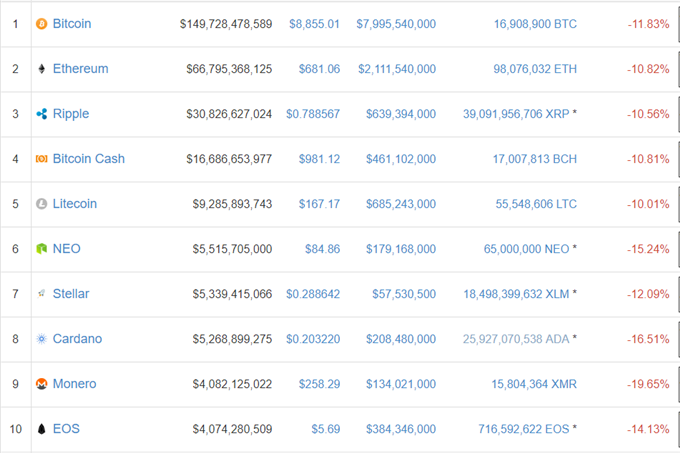The image size is (680, 453).
Task: Click Ethereum price $681.06
Action: (320, 69)
